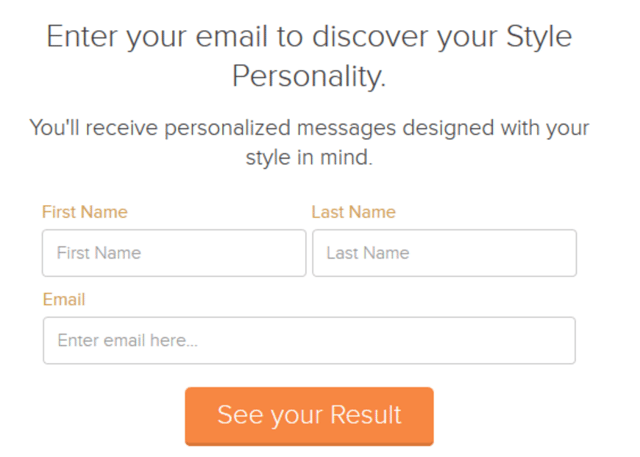Click the word "Personality." in the heading
Screen dimensions: 640x457
[309, 76]
